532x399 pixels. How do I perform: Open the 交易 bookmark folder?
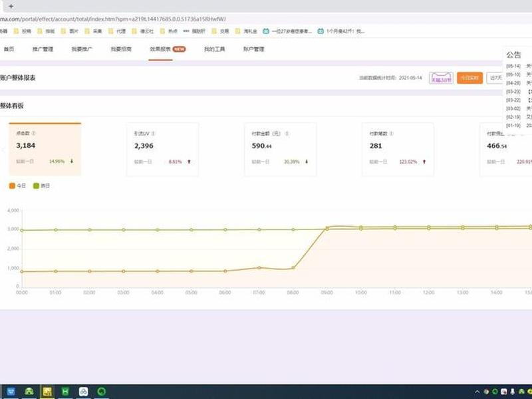221,31
